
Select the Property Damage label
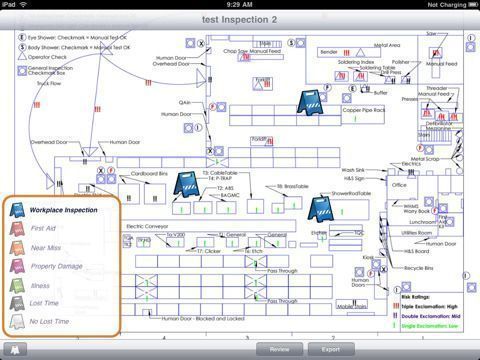[x=57, y=266]
